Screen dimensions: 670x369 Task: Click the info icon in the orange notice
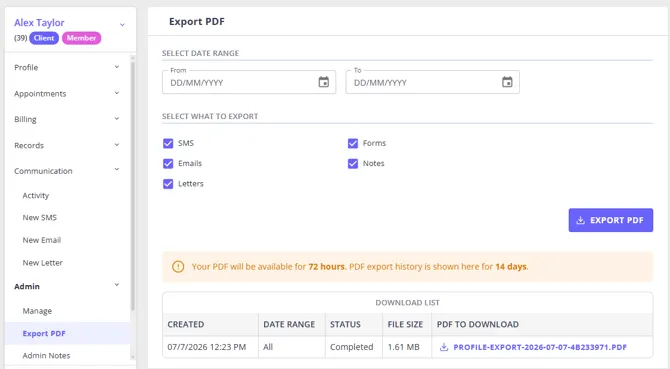tap(178, 266)
